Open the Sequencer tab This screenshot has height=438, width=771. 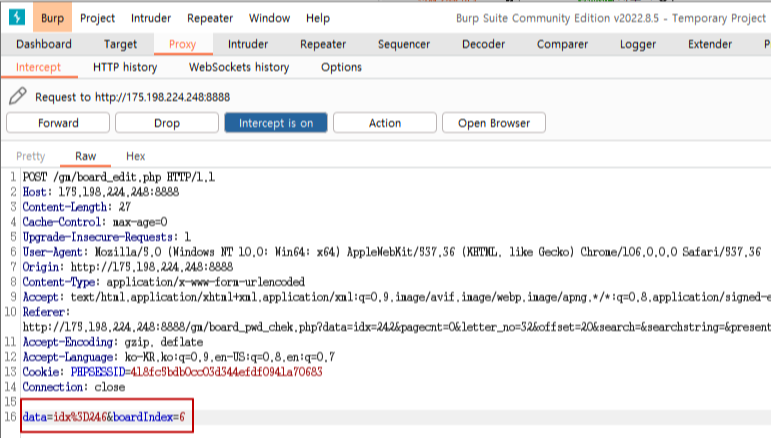pos(404,44)
